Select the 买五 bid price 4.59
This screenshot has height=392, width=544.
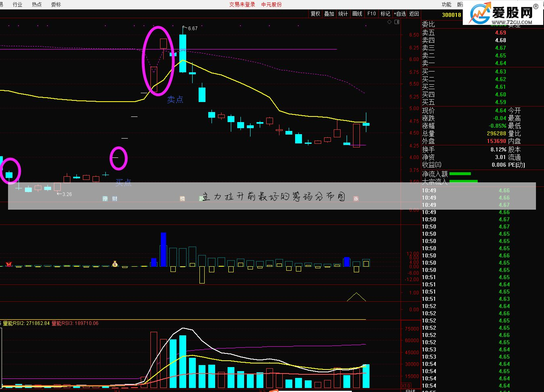(x=501, y=102)
